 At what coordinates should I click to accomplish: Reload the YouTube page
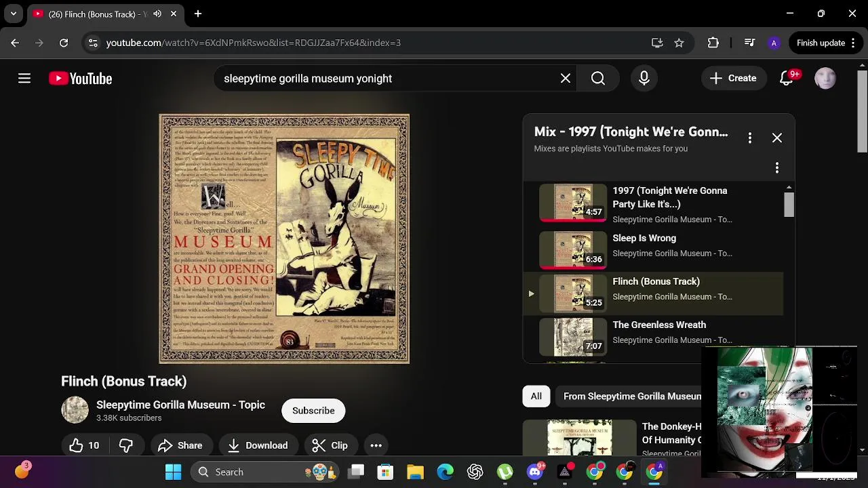point(64,43)
